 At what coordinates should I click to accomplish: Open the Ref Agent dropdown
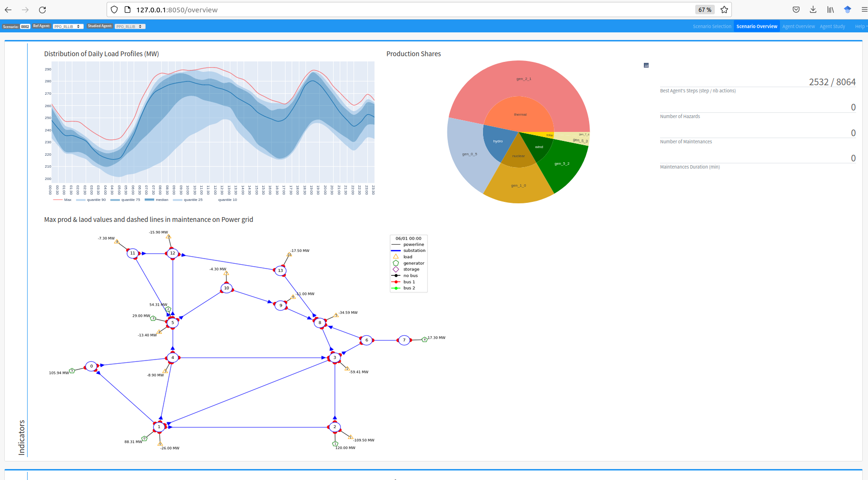pyautogui.click(x=68, y=27)
